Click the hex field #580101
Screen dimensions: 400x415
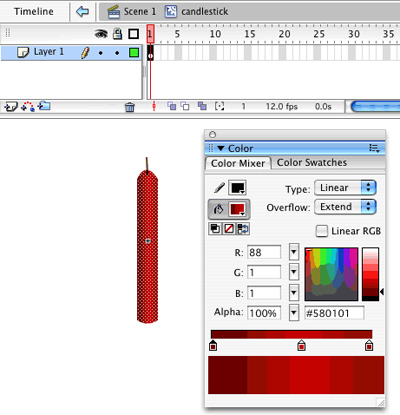pyautogui.click(x=334, y=313)
